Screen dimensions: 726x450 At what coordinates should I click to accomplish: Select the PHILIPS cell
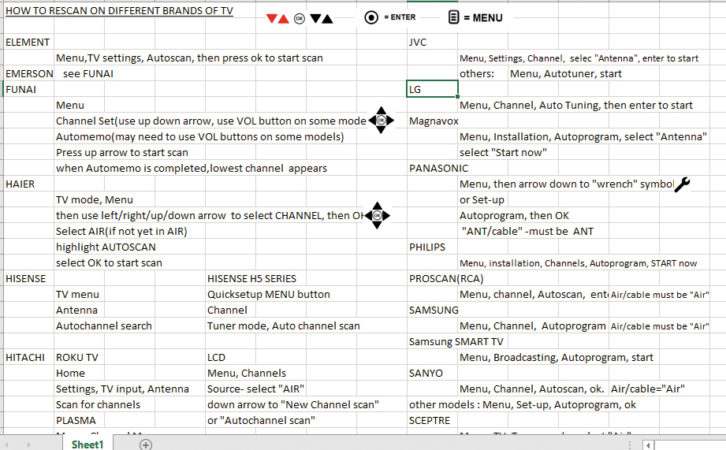[x=427, y=247]
